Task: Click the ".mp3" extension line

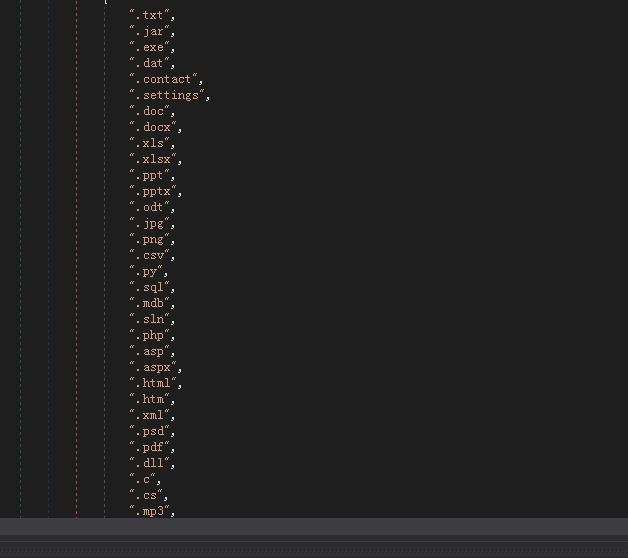Action: pyautogui.click(x=149, y=512)
